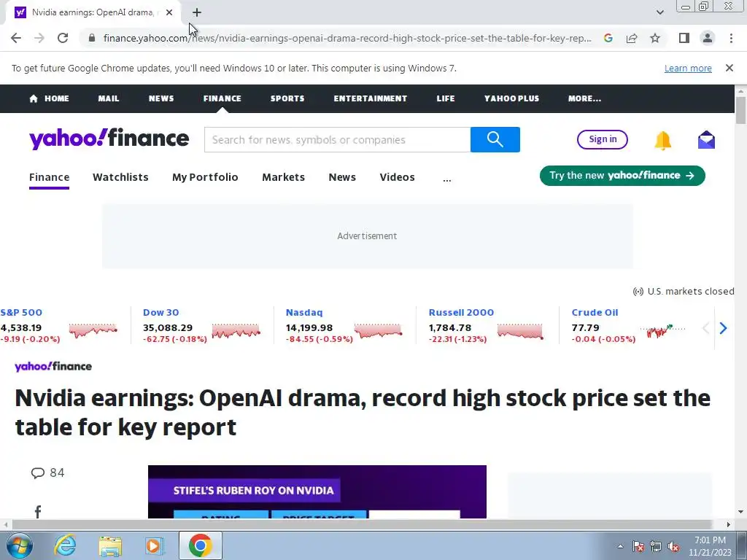This screenshot has height=560, width=747.
Task: Open Life in the Yahoo top bar
Action: pos(446,98)
